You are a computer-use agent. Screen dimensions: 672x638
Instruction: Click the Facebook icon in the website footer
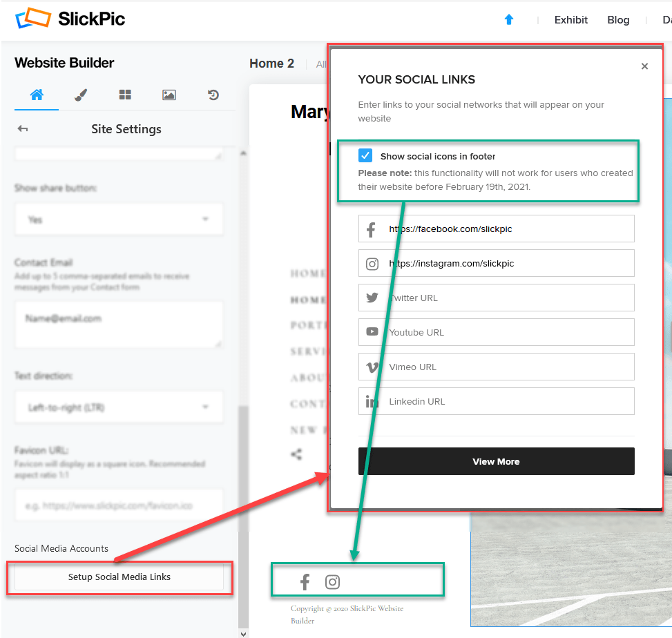305,582
